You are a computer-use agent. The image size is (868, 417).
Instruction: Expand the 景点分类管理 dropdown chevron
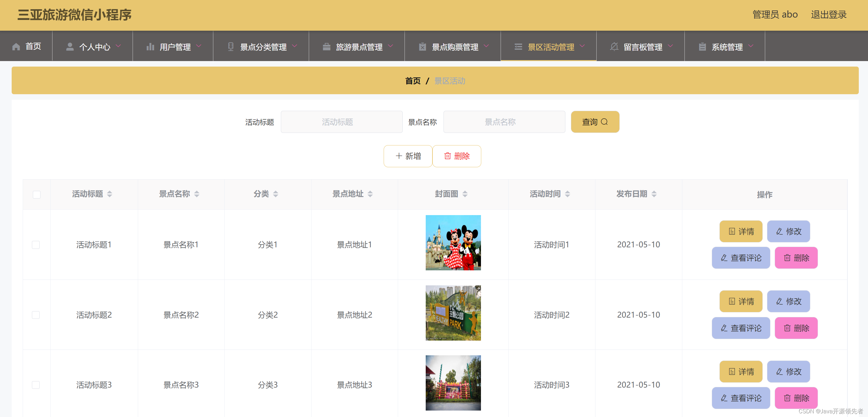point(295,46)
